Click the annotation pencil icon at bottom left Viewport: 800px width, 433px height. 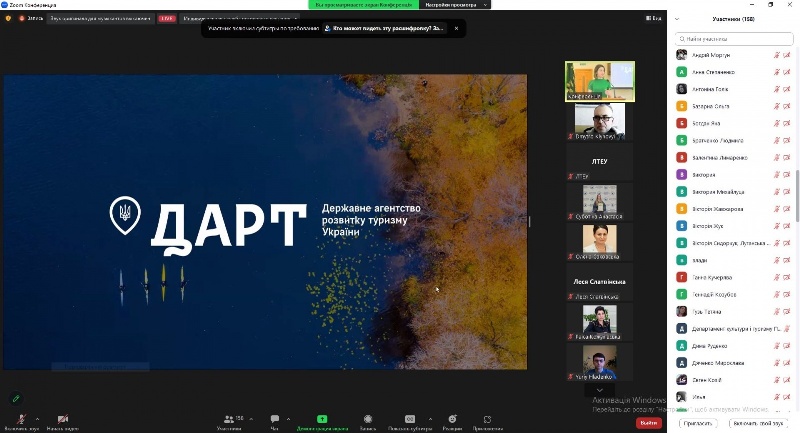(16, 398)
